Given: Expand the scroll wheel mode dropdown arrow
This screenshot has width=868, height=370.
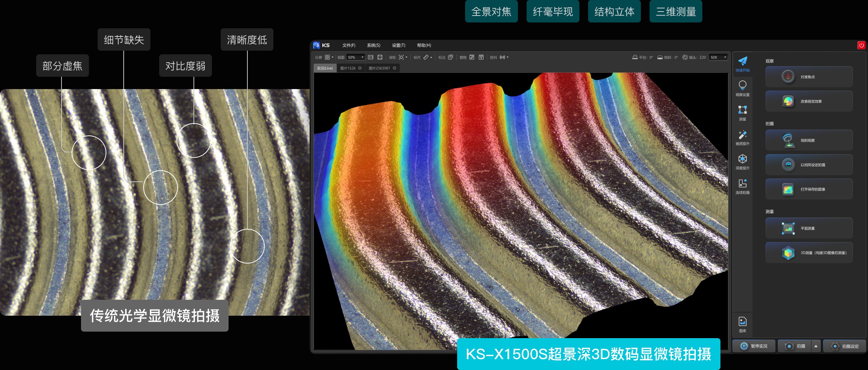Looking at the screenshot, I should (407, 57).
